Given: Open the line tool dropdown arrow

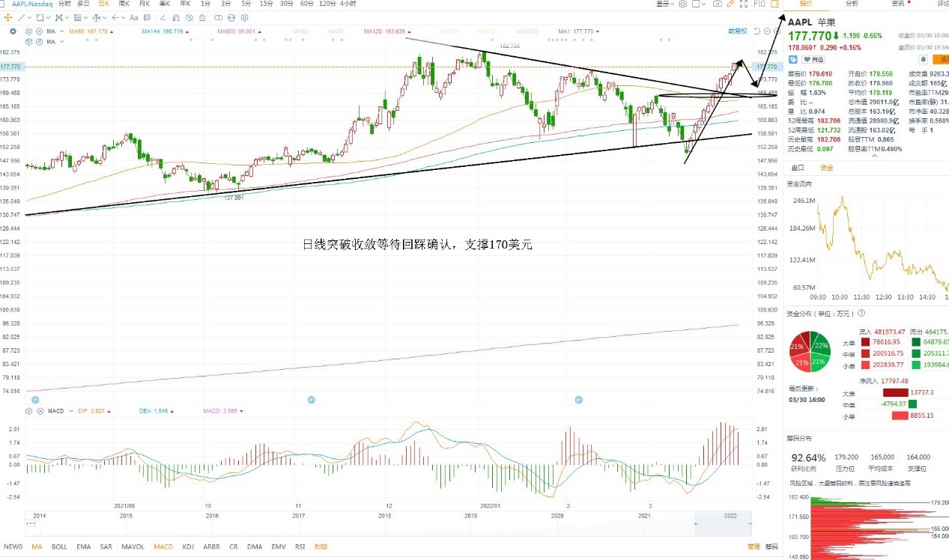Looking at the screenshot, I should 29,17.
